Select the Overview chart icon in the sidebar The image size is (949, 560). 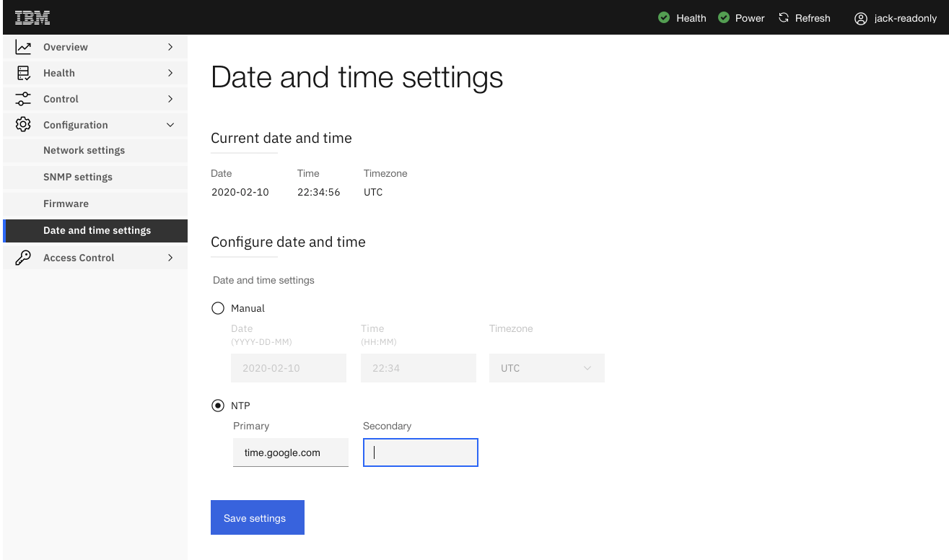click(x=22, y=46)
